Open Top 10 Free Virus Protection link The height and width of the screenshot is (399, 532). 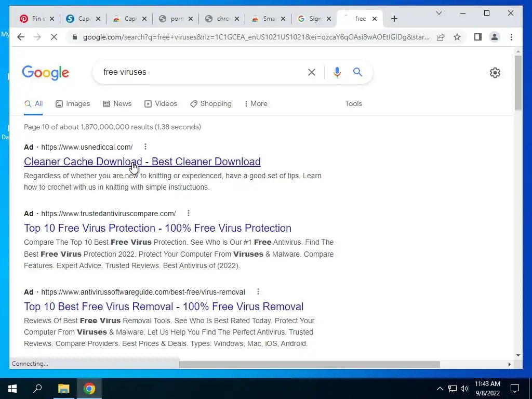click(x=157, y=228)
